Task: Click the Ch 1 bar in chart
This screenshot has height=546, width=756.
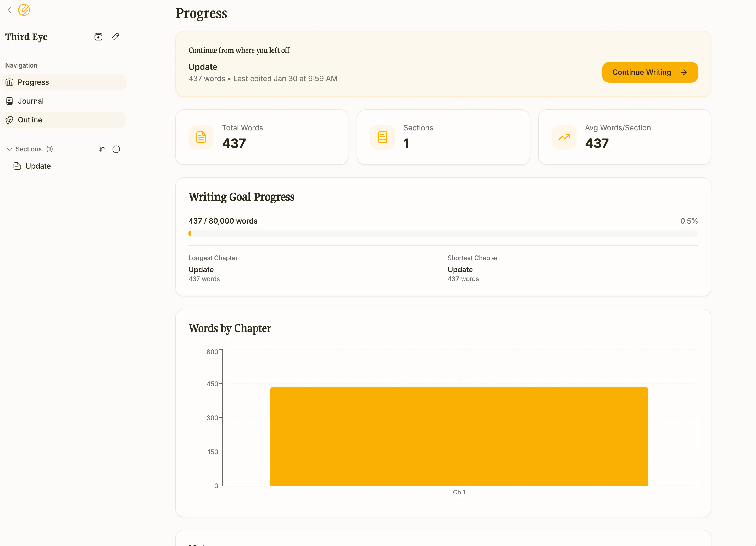Action: [459, 436]
